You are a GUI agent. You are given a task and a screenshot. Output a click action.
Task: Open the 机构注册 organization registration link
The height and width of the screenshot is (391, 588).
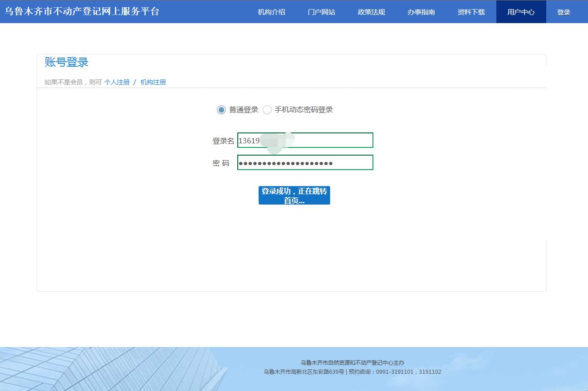click(152, 82)
